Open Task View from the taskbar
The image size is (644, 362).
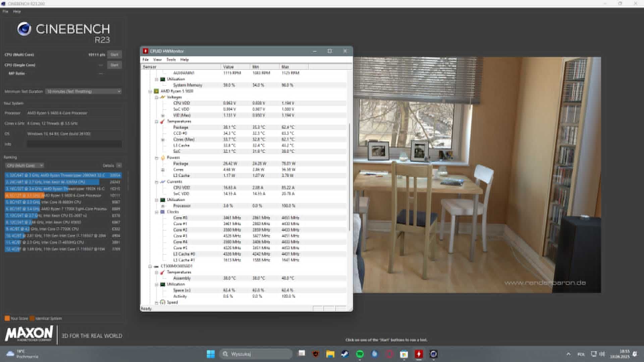click(302, 353)
